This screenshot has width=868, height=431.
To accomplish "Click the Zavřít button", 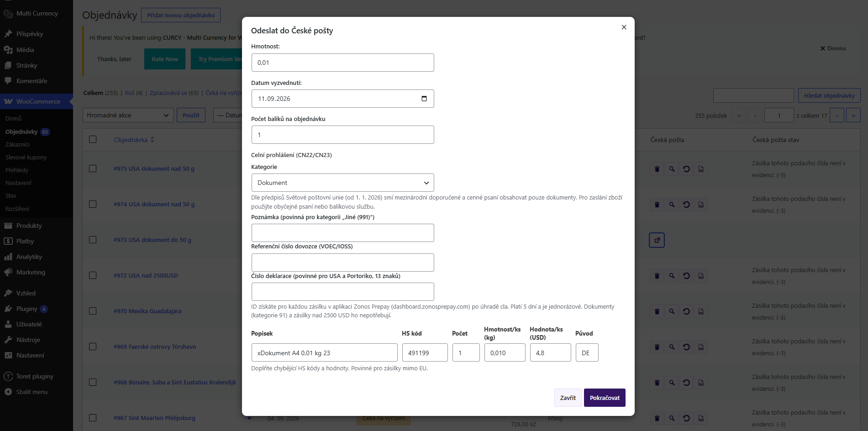I will 568,398.
